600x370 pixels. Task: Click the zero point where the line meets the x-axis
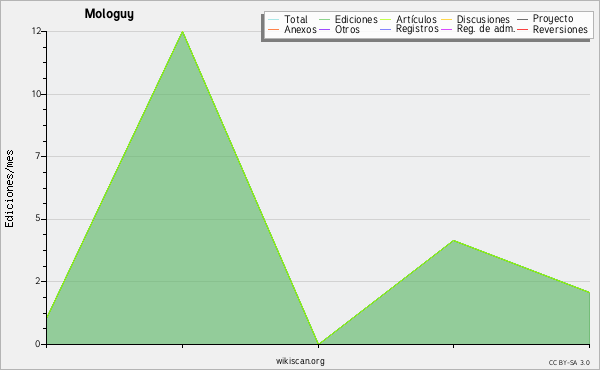(x=318, y=344)
